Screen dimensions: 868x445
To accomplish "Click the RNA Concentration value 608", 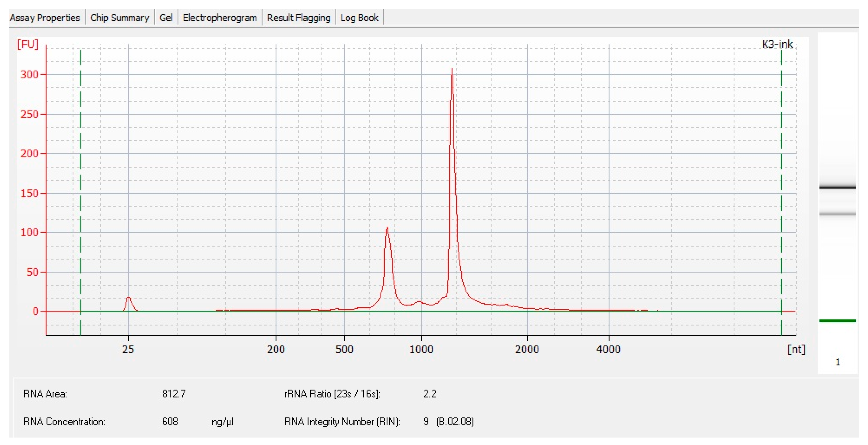I will click(170, 421).
